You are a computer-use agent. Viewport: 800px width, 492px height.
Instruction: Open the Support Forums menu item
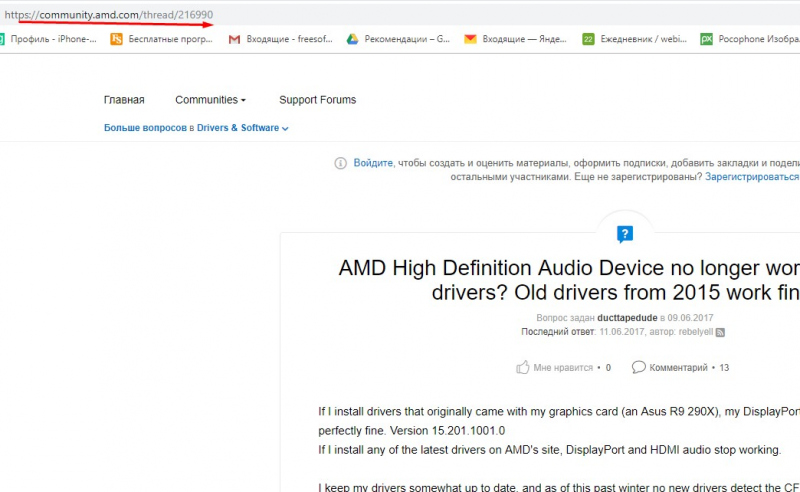(317, 100)
